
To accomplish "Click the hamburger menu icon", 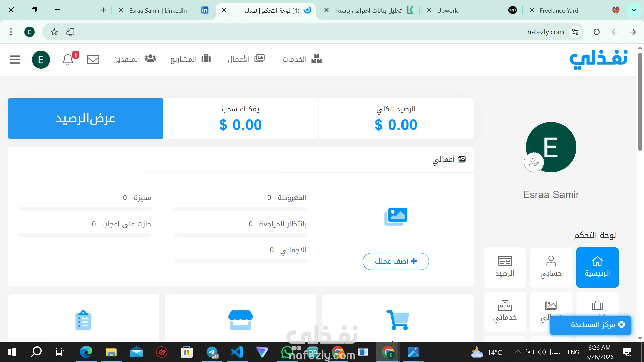I will coord(15,59).
